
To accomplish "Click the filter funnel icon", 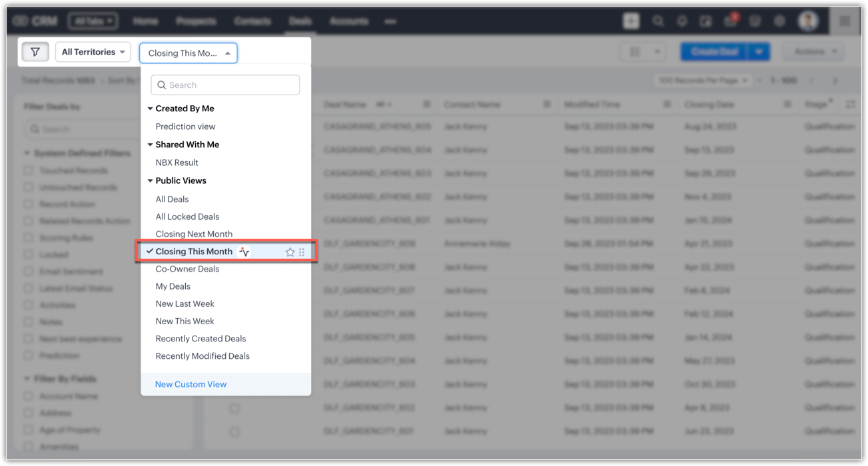I will coord(35,52).
